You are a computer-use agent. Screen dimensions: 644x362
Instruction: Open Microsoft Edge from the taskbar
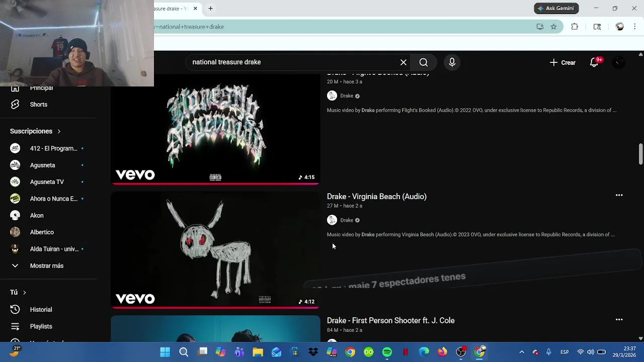pos(424,352)
